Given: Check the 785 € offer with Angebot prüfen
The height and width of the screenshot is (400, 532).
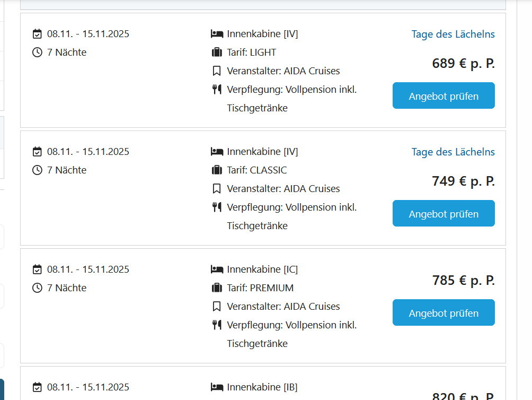Looking at the screenshot, I should coord(444,312).
